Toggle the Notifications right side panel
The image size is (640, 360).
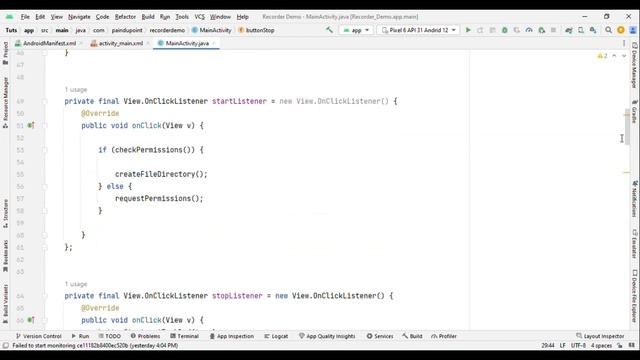click(634, 199)
